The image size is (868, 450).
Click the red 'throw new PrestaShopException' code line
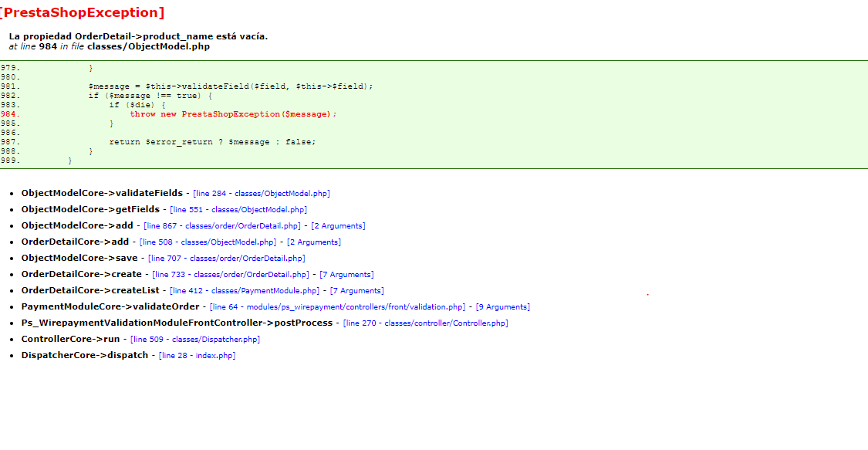click(233, 114)
